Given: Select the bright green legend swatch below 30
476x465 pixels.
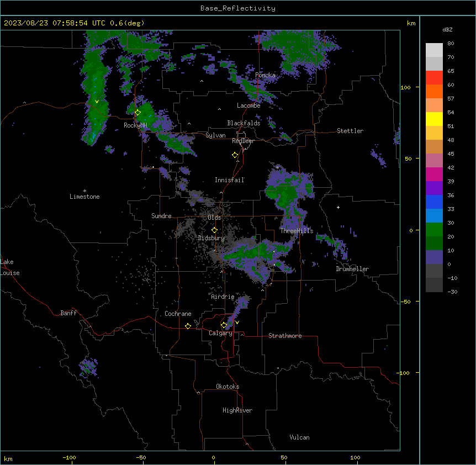Looking at the screenshot, I should 434,230.
